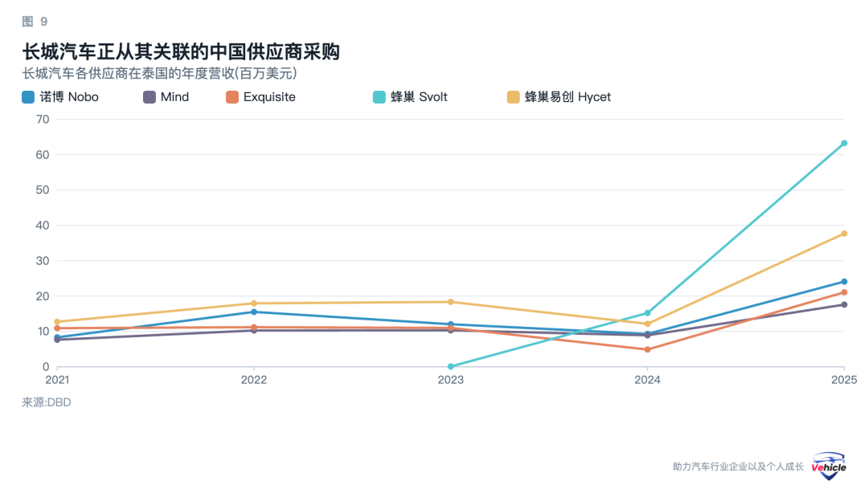Click the Vehicle shield logo icon
Screen dimensions: 868x493
pyautogui.click(x=829, y=466)
